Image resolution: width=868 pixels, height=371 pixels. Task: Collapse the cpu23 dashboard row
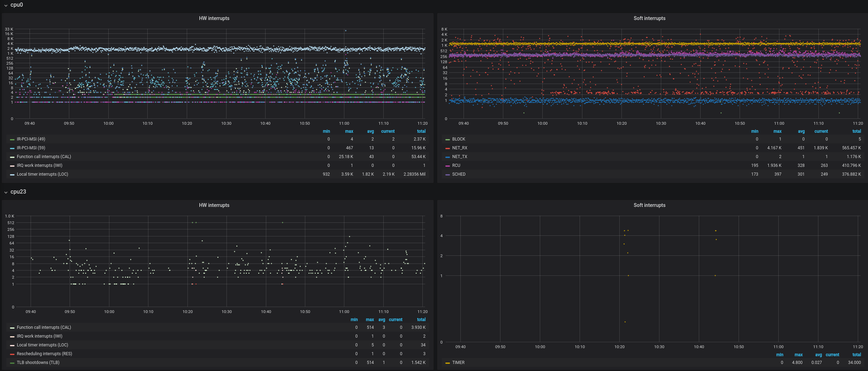point(18,192)
